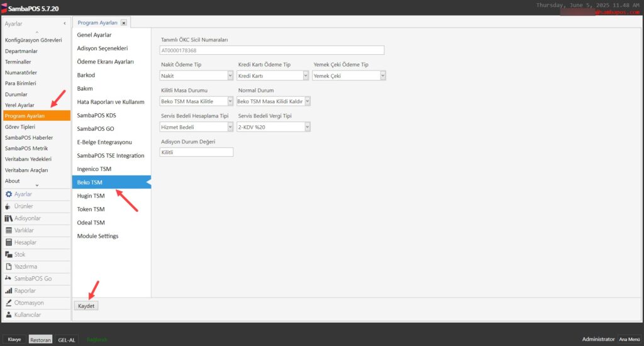
Task: Click Adisyon Durum Değeri input field
Action: pyautogui.click(x=196, y=152)
